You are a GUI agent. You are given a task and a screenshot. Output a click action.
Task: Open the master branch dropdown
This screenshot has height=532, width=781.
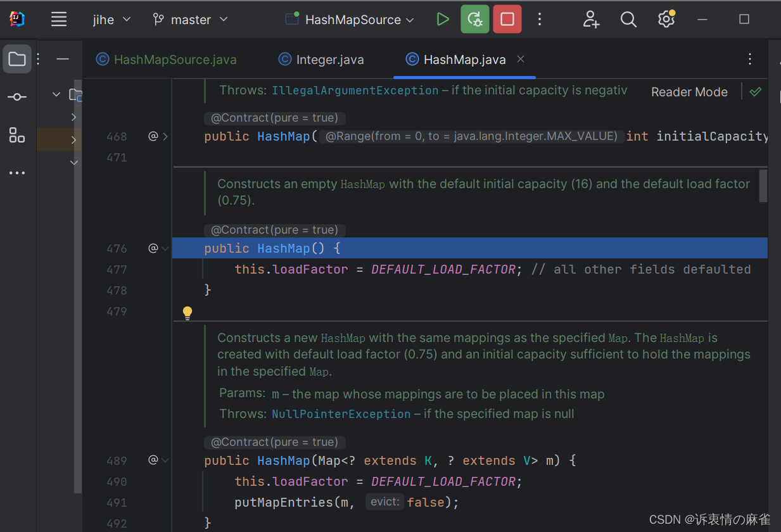(x=190, y=20)
